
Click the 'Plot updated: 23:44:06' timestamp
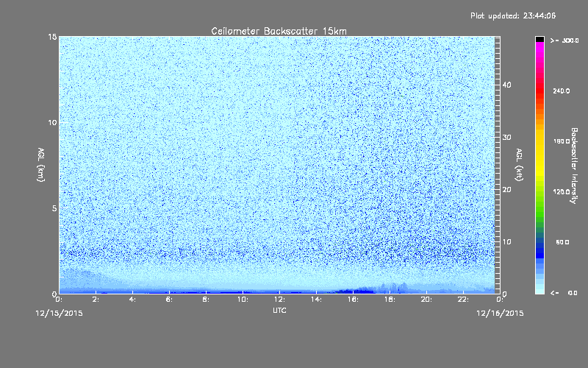point(513,15)
